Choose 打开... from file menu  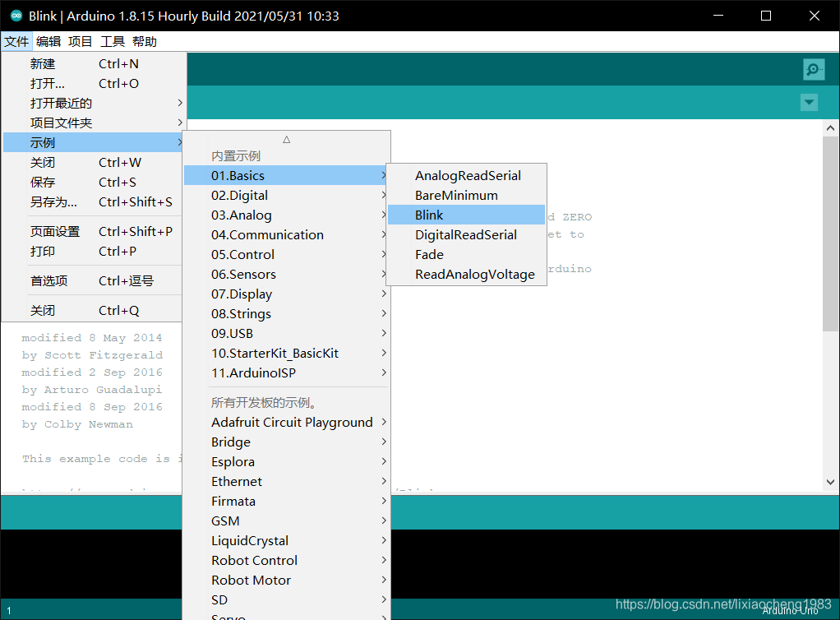(x=94, y=84)
